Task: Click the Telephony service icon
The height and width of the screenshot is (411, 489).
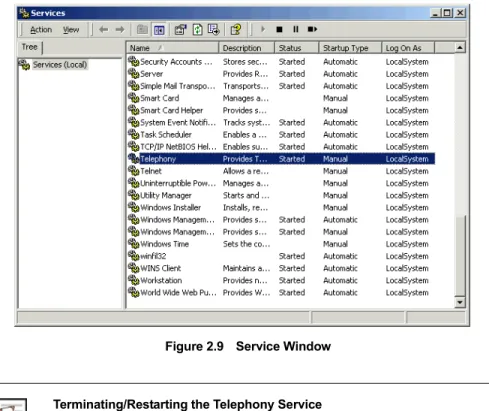Action: (134, 159)
